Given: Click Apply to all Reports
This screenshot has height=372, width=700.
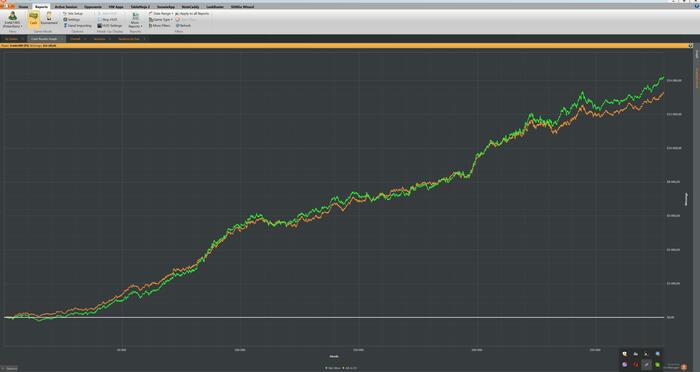Looking at the screenshot, I should [192, 13].
